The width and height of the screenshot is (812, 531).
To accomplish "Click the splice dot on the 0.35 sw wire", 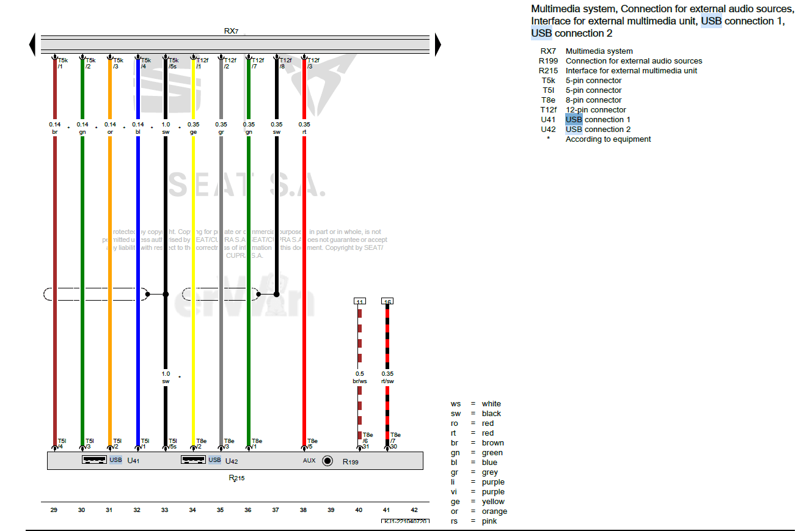I will click(x=276, y=294).
